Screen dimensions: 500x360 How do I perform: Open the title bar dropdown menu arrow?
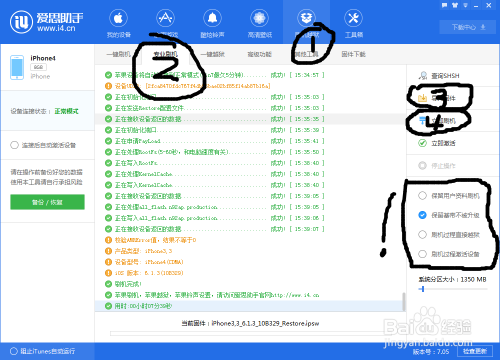coord(465,5)
